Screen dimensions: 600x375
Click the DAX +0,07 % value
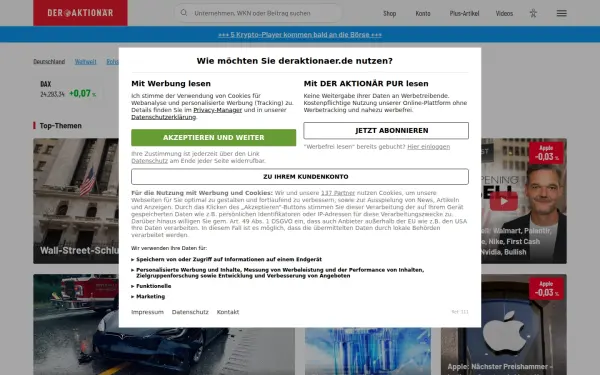(x=82, y=93)
